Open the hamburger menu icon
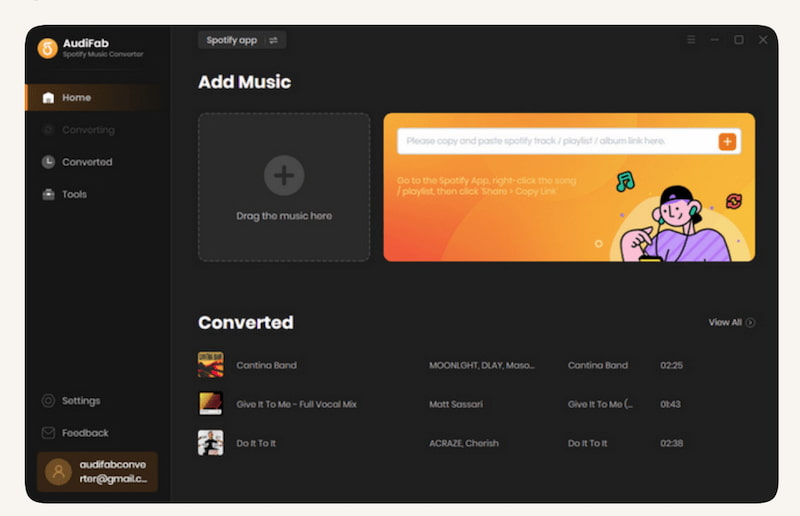800x516 pixels. pyautogui.click(x=691, y=40)
